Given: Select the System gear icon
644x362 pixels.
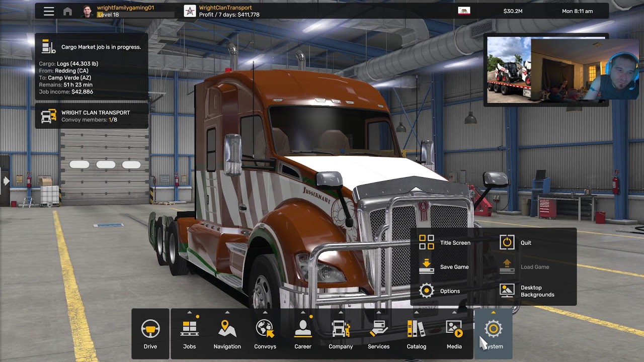Looking at the screenshot, I should coord(493,329).
